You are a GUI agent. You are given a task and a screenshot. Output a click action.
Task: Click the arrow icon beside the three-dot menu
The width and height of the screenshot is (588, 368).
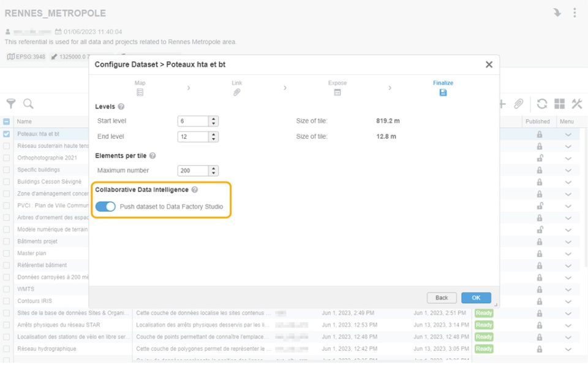pos(557,13)
